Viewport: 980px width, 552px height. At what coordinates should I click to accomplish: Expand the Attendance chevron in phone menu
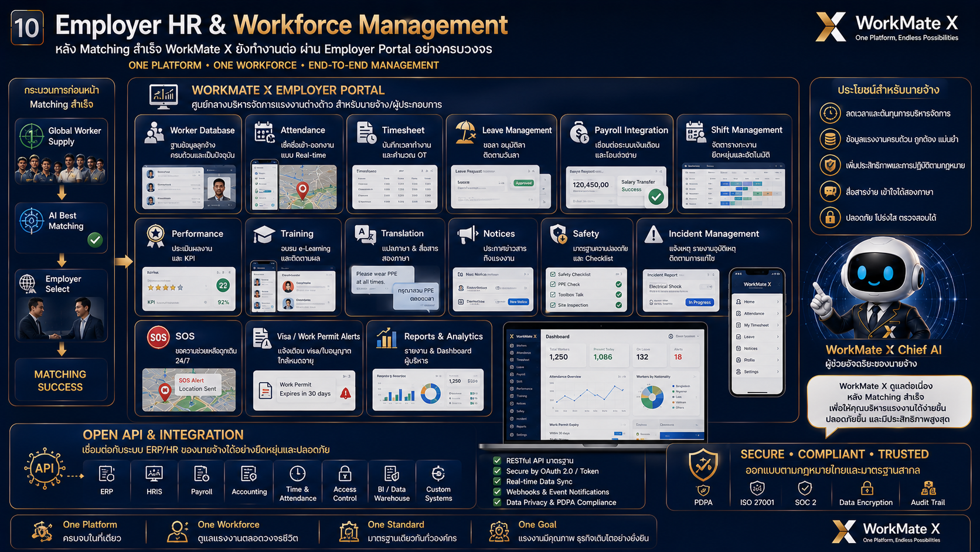(x=778, y=313)
